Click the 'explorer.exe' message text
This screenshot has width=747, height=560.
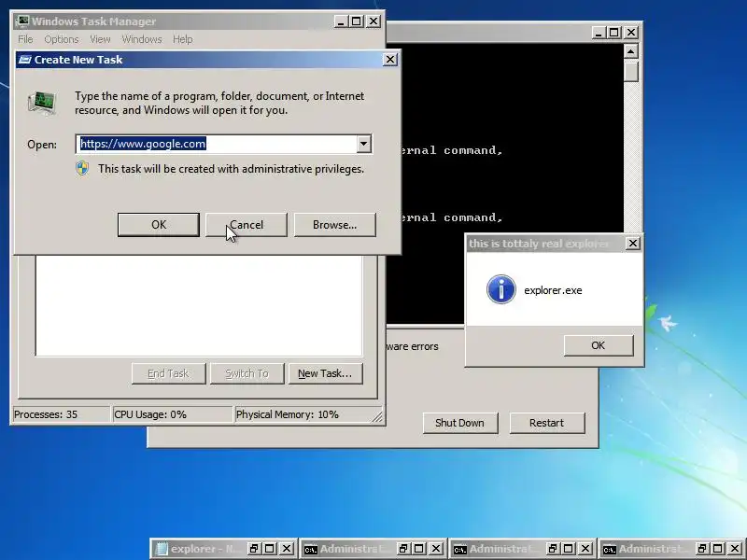click(x=553, y=290)
